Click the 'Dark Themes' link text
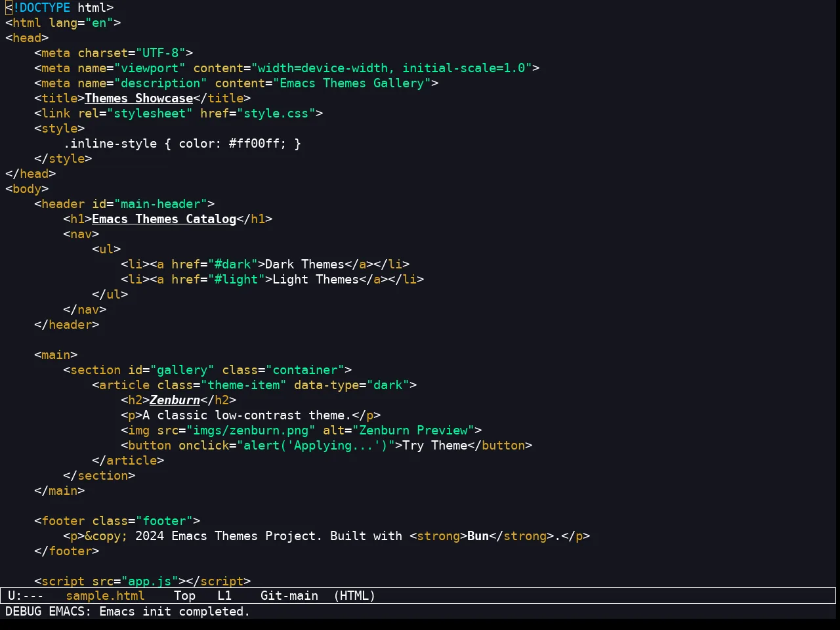 [304, 264]
